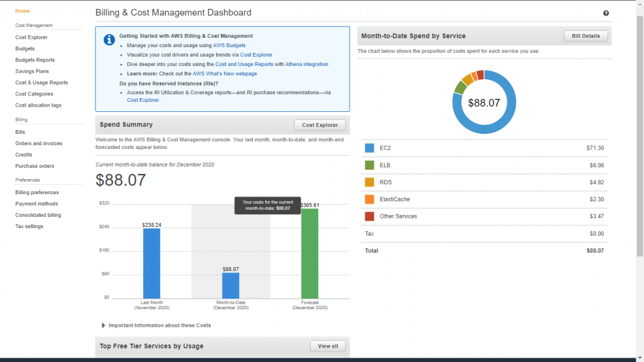This screenshot has width=644, height=362.
Task: Click the ElastiCache orange legend swatch
Action: click(370, 199)
